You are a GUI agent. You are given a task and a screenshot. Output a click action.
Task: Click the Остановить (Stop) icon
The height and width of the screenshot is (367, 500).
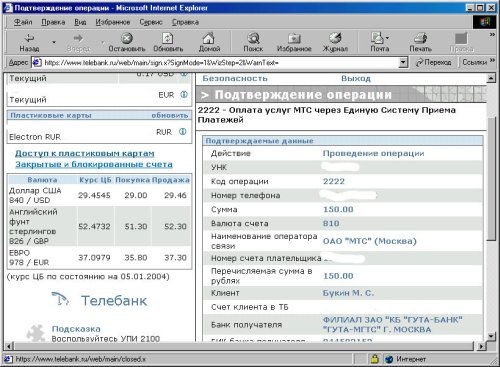point(127,38)
